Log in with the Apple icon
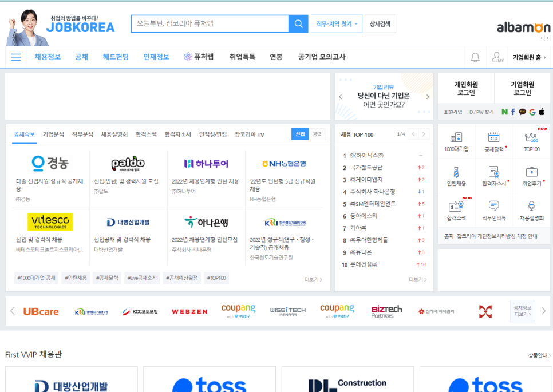The height and width of the screenshot is (392, 553). coord(542,112)
